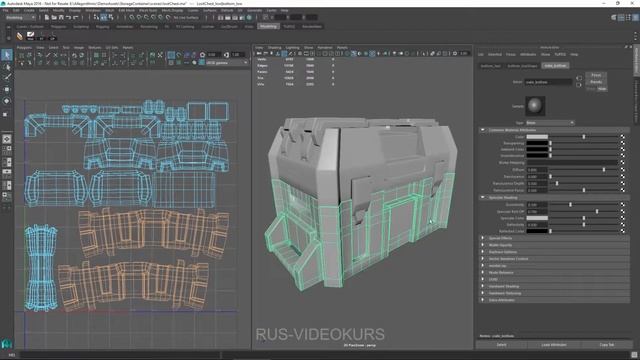
Task: Open viewport Shading menu
Action: tap(274, 48)
